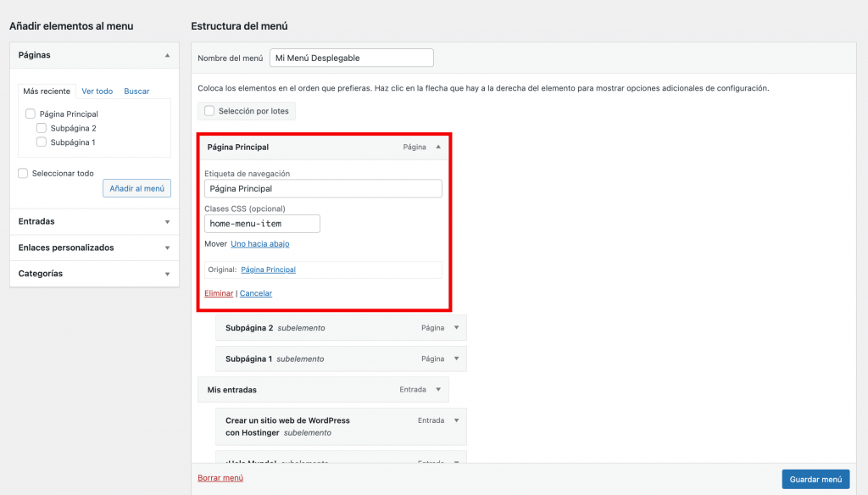Collapse the Páginas panel arrow

(167, 55)
